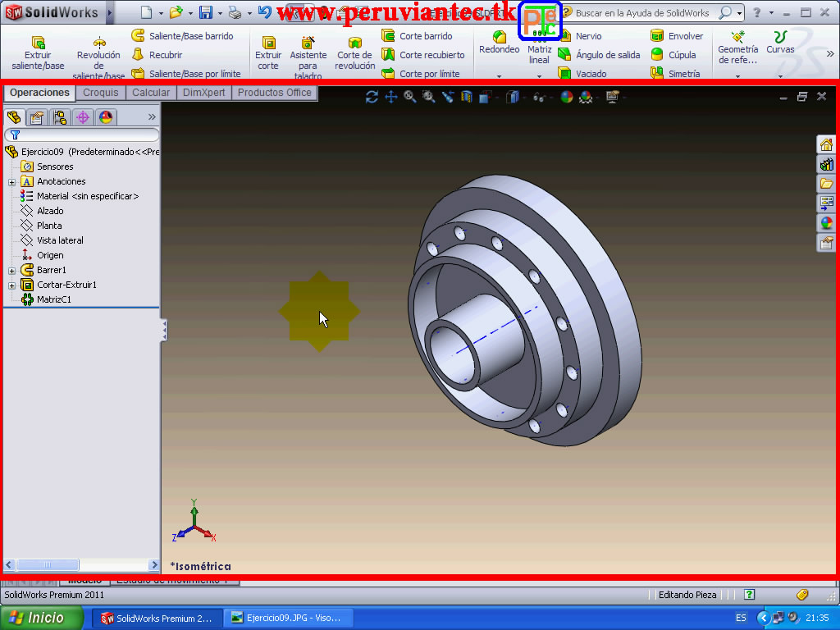Expand the Cortar-Extruir1 feature node
The image size is (840, 630).
point(11,285)
